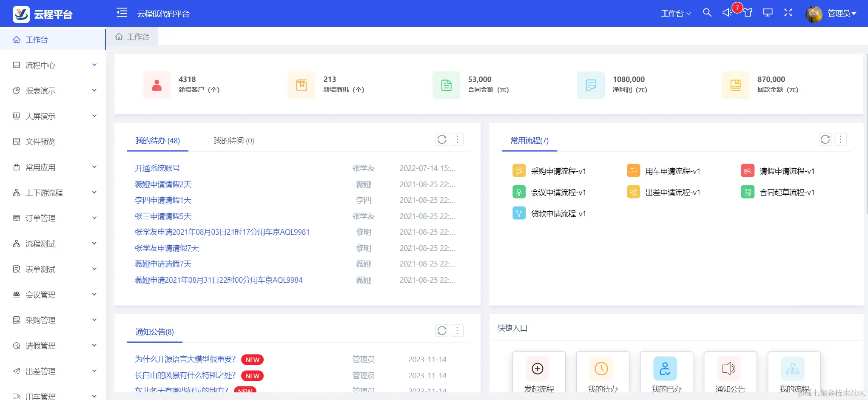This screenshot has height=400, width=868.
Task: Open 合同起草流程-v1 process
Action: tap(787, 192)
